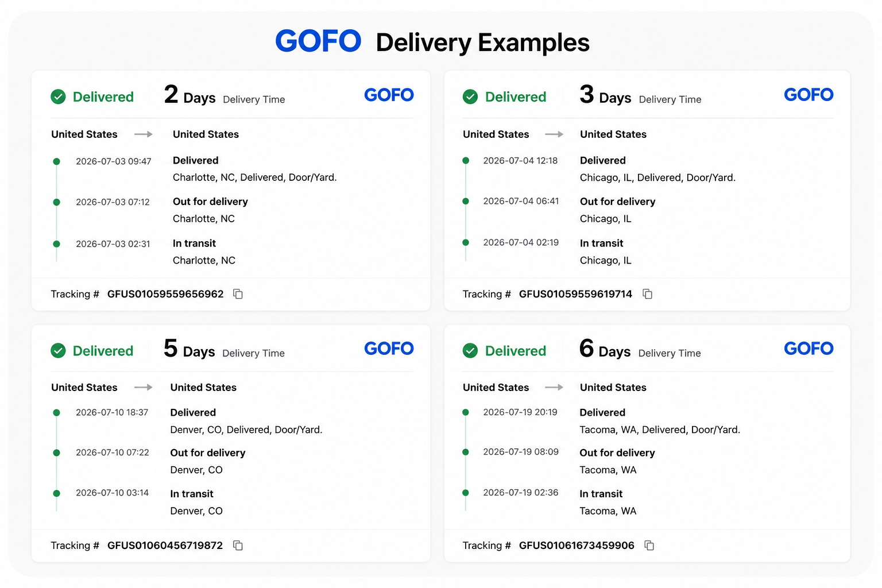The height and width of the screenshot is (588, 882).
Task: Select the timeline dot beside 2026-07-03 02:31
Action: [x=56, y=244]
